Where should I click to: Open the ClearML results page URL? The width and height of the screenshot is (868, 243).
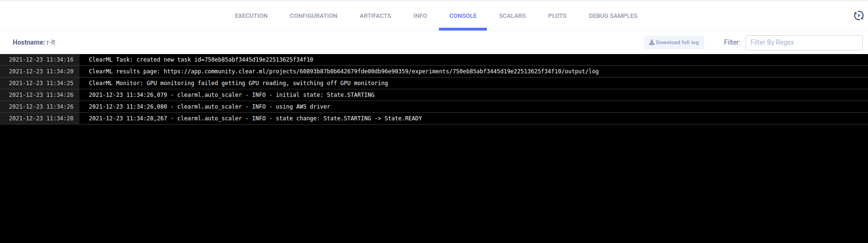(x=381, y=71)
